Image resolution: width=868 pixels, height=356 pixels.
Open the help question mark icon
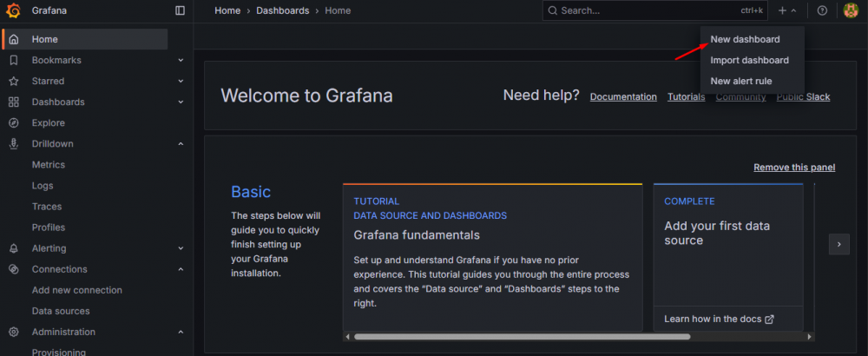[x=822, y=10]
